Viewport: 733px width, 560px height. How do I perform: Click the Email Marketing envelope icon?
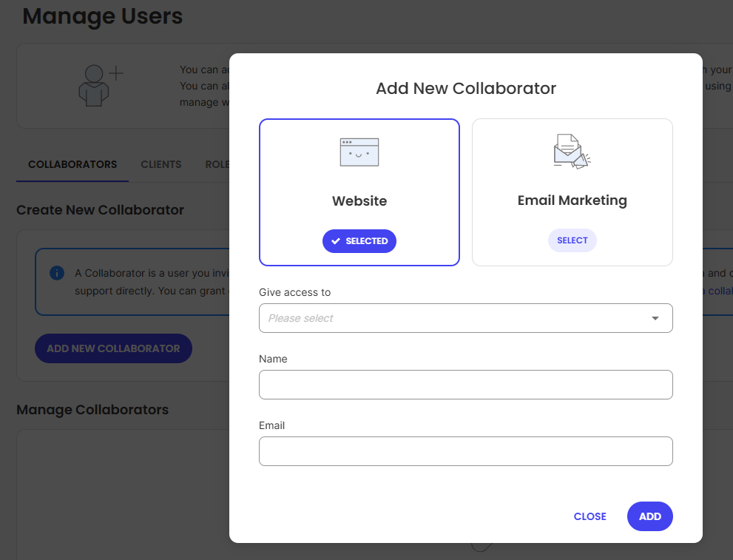(572, 152)
